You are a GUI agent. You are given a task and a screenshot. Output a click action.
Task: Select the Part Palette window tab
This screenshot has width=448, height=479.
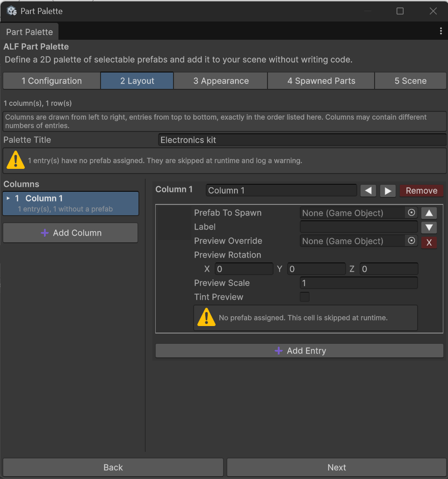pos(29,32)
